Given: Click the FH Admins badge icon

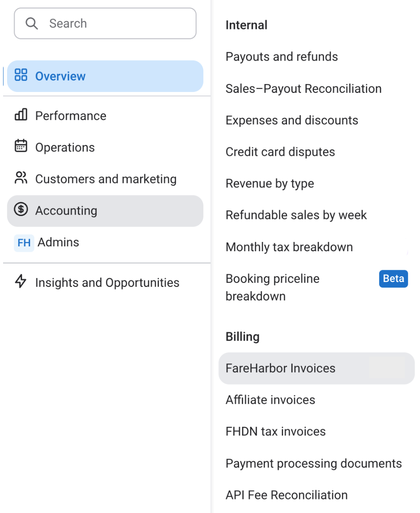Looking at the screenshot, I should tap(24, 243).
